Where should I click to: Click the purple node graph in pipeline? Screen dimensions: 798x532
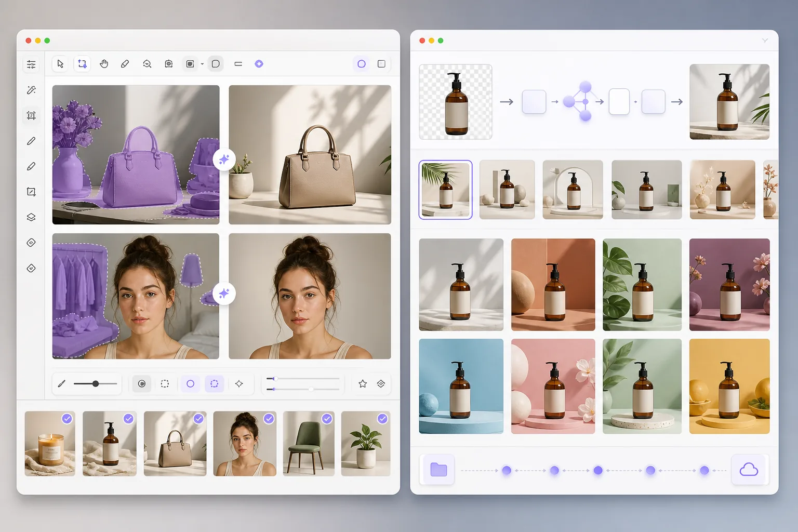point(579,101)
